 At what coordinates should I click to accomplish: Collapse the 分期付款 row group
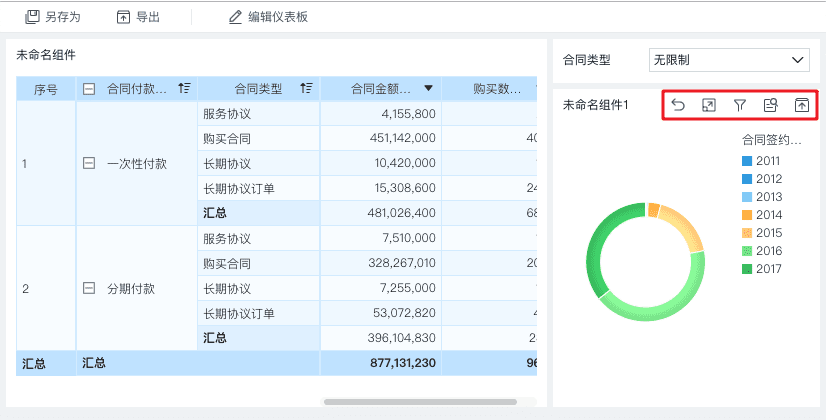click(89, 288)
